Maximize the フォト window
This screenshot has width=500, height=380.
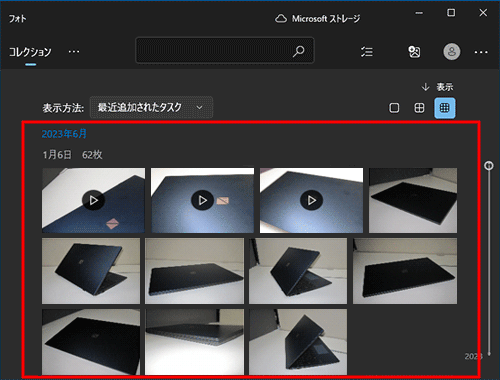pos(451,13)
